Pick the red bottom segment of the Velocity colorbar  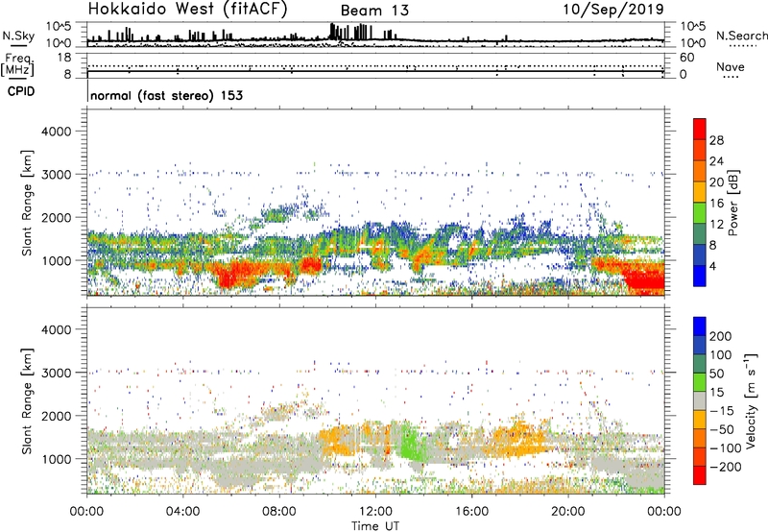[x=700, y=475]
